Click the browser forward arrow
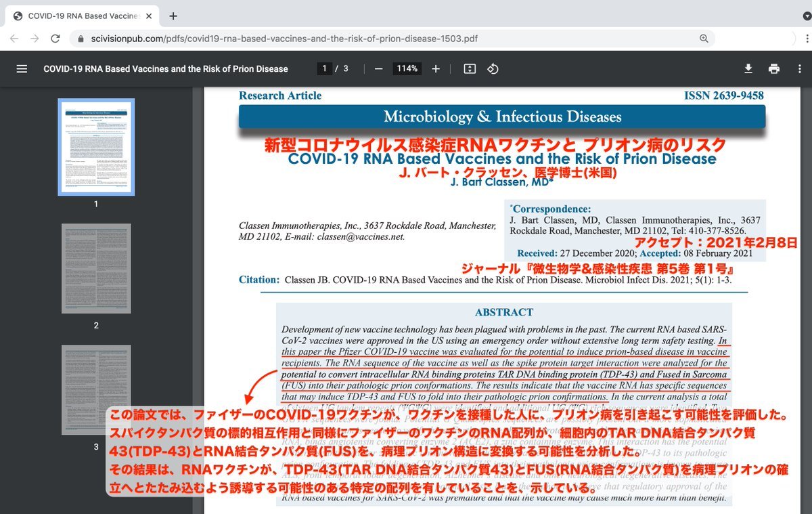Screen dimensions: 812x514 click(34, 39)
